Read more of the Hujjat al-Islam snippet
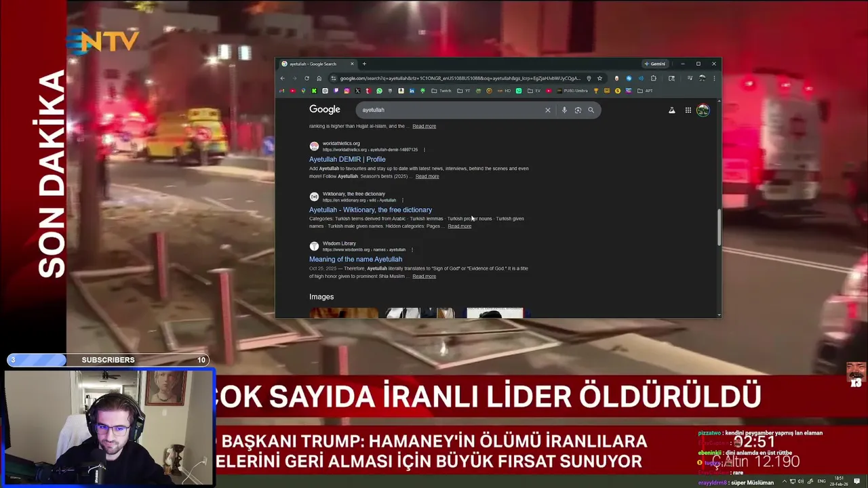Image resolution: width=868 pixels, height=488 pixels. pyautogui.click(x=424, y=126)
